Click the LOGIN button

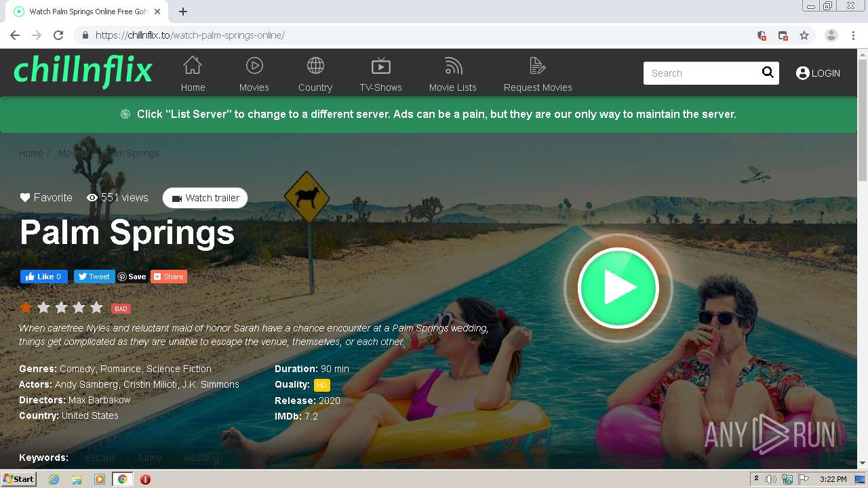(818, 73)
